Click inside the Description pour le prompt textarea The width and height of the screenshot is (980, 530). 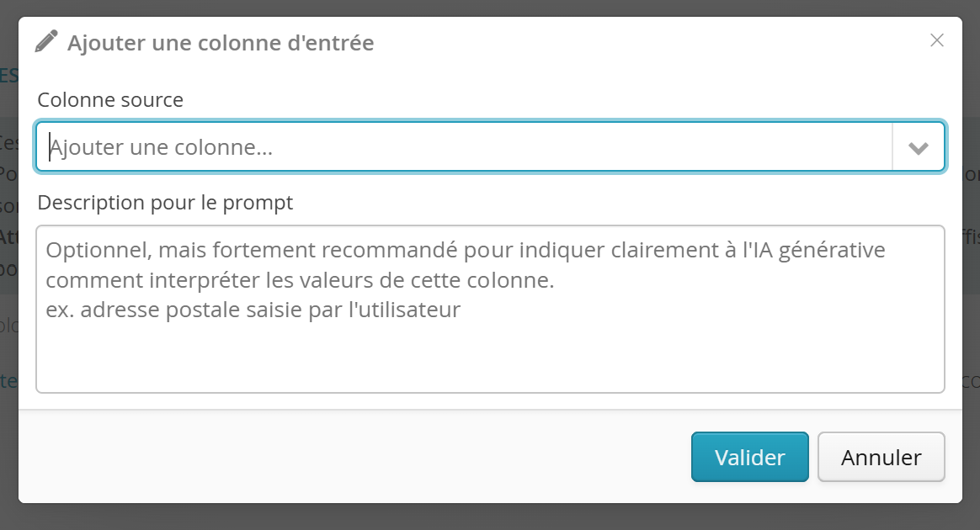coord(490,309)
